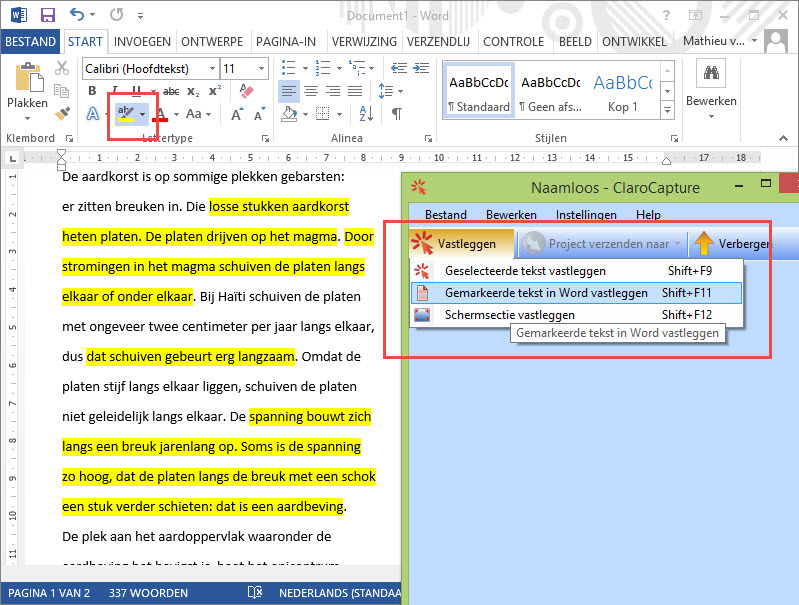Image resolution: width=799 pixels, height=605 pixels.
Task: Apply the Kop 1 heading style
Action: (x=623, y=91)
